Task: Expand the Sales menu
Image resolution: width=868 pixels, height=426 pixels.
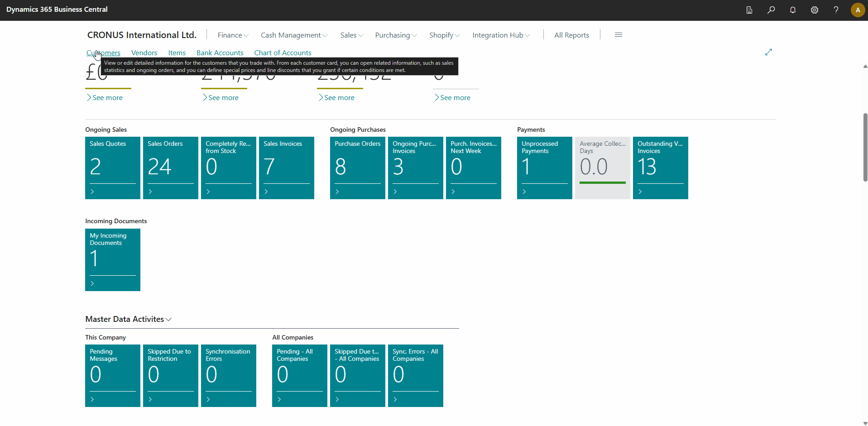Action: coord(351,35)
